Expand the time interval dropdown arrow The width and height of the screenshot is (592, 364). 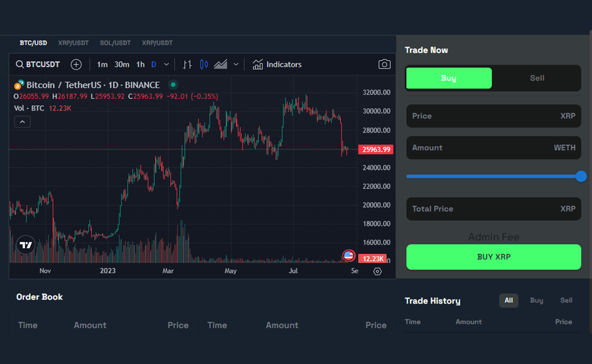(167, 65)
